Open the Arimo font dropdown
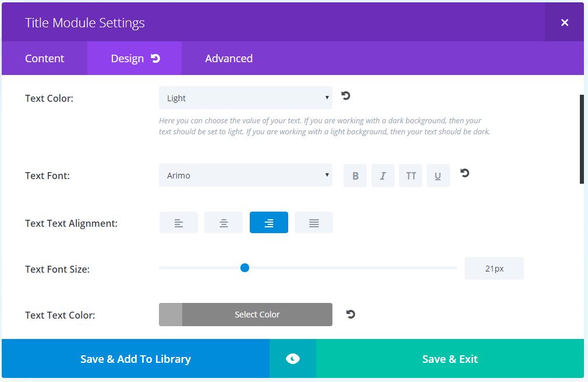This screenshot has height=382, width=588. click(x=246, y=175)
